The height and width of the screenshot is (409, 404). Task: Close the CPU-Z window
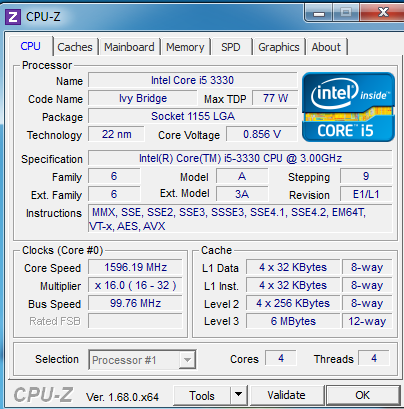tap(383, 13)
